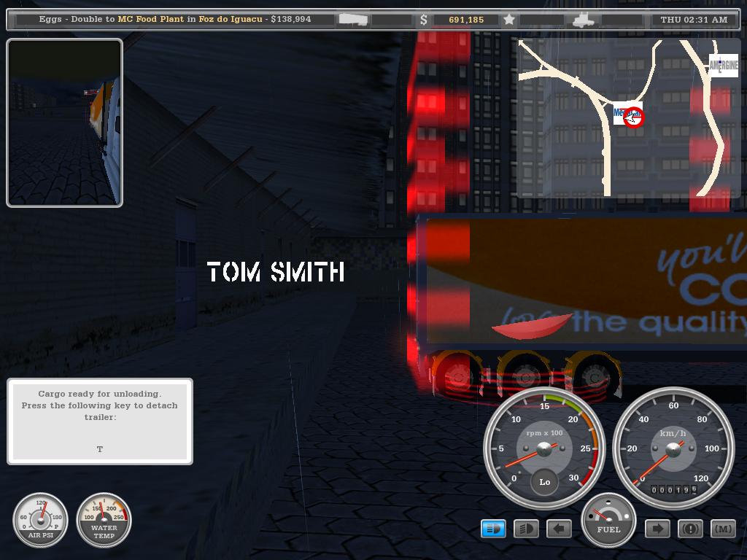Viewport: 747px width, 560px height.
Task: Activate the right turn signal arrow
Action: coord(657,529)
